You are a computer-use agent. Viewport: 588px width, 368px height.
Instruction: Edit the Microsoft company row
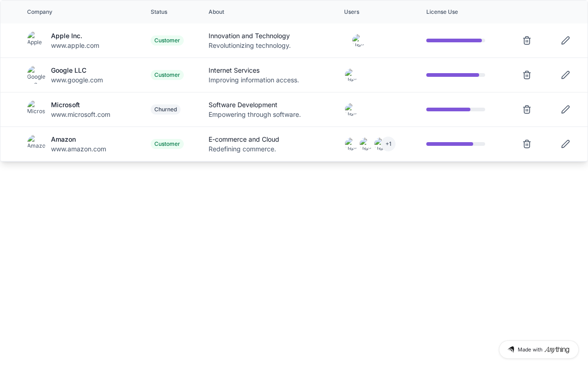click(565, 109)
